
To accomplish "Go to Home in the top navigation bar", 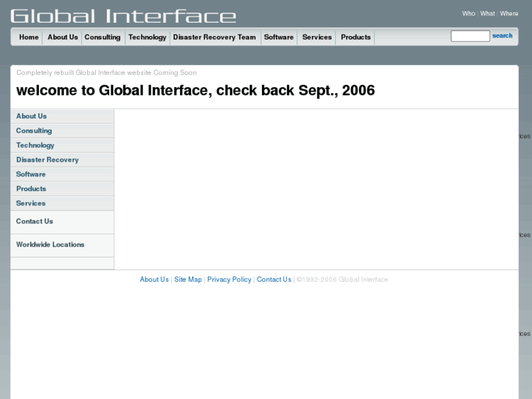I will pos(29,37).
